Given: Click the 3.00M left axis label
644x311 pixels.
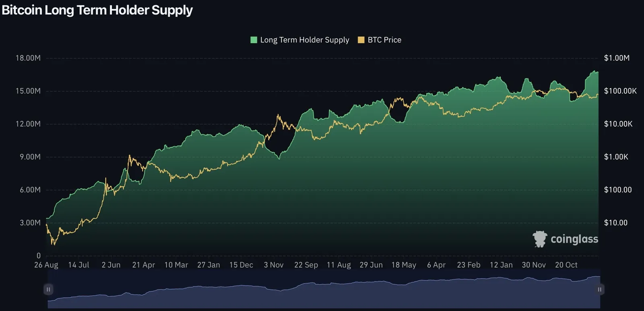Looking at the screenshot, I should tap(30, 223).
